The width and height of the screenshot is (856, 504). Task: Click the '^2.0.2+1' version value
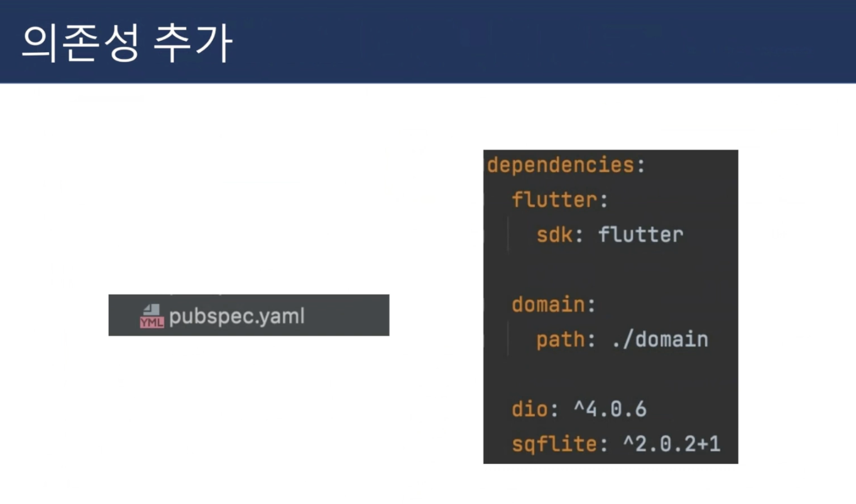click(x=671, y=445)
